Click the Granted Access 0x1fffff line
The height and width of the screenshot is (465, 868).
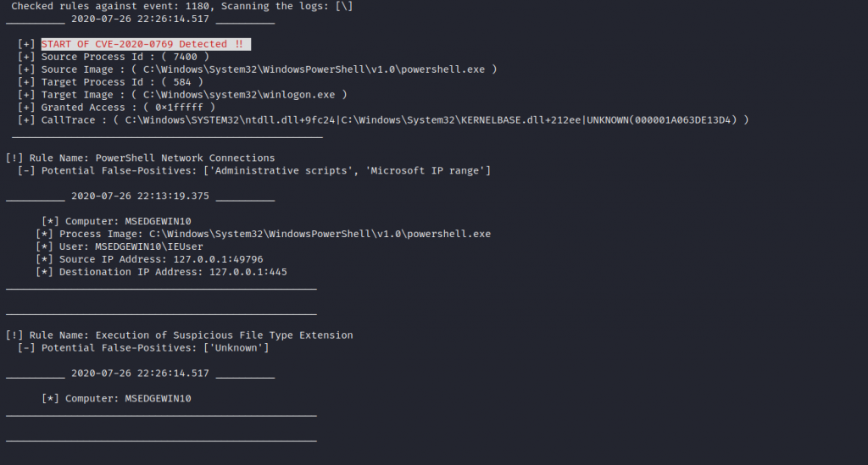[116, 108]
